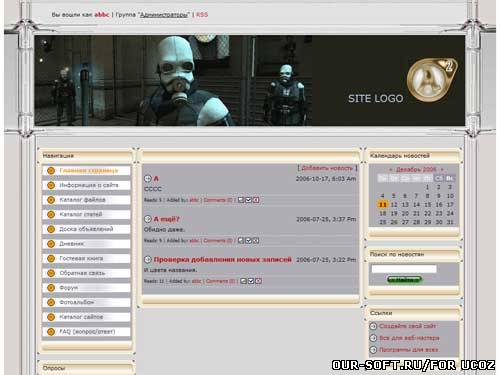Click the edit icon under the 'A' entry
The image size is (500, 375).
[x=241, y=200]
